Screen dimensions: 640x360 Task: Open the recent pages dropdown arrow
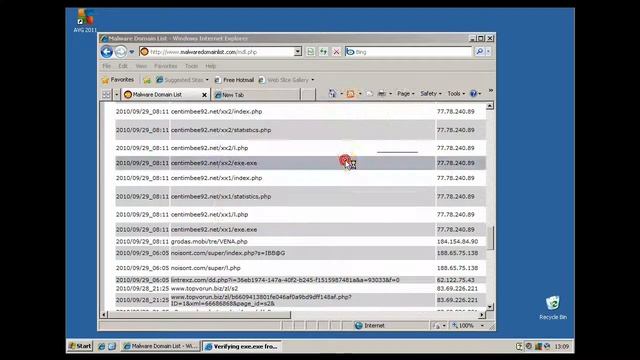tap(131, 52)
